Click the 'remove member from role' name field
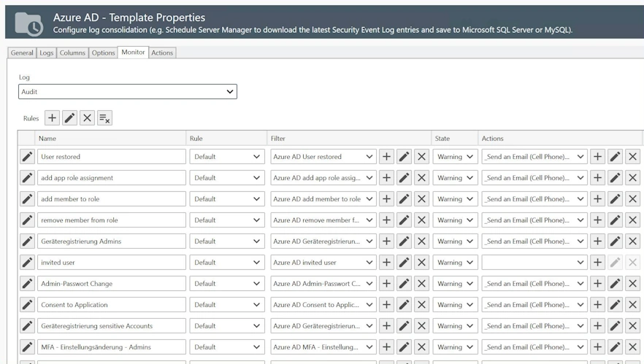The image size is (644, 364). (111, 220)
